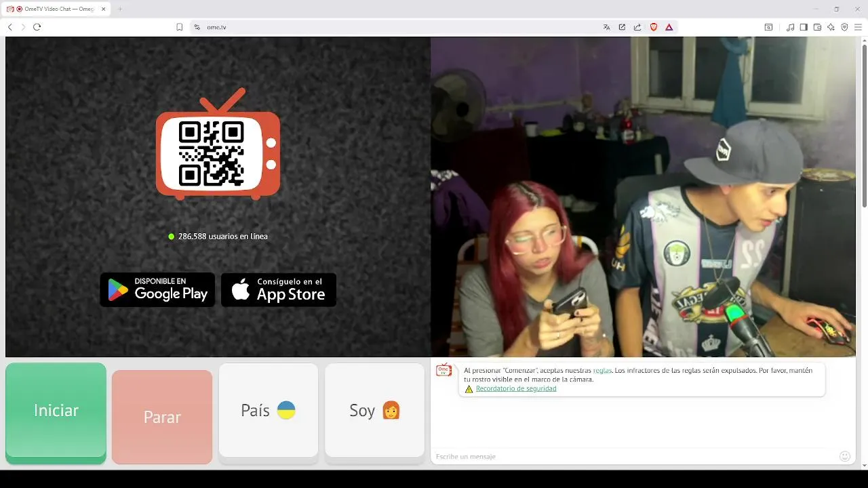The width and height of the screenshot is (868, 488).
Task: Open site settings icon beside ome.tv
Action: coord(197,27)
